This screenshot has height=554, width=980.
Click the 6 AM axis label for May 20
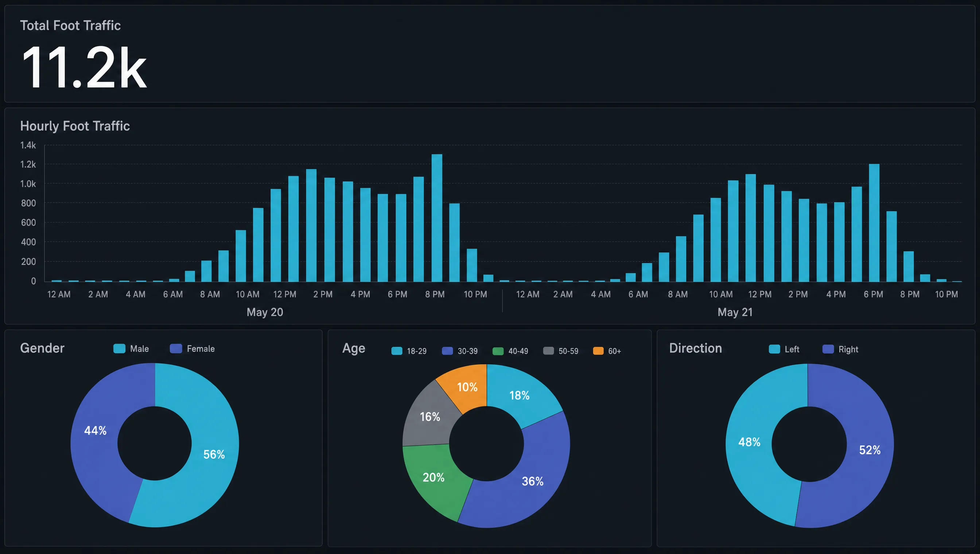[173, 294]
